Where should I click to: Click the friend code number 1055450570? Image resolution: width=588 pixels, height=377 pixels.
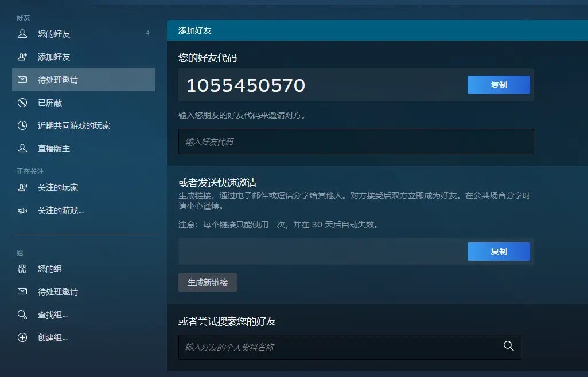(x=246, y=85)
